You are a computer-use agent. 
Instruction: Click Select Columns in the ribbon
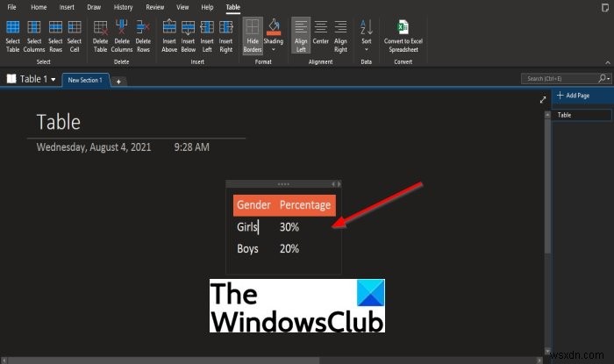[x=34, y=37]
